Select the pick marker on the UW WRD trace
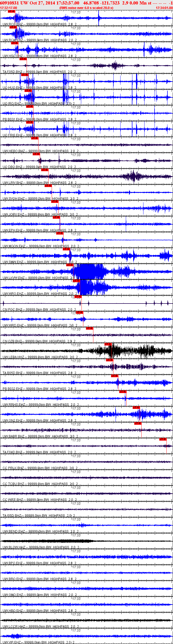The height and width of the screenshot is (644, 173). tap(80, 312)
